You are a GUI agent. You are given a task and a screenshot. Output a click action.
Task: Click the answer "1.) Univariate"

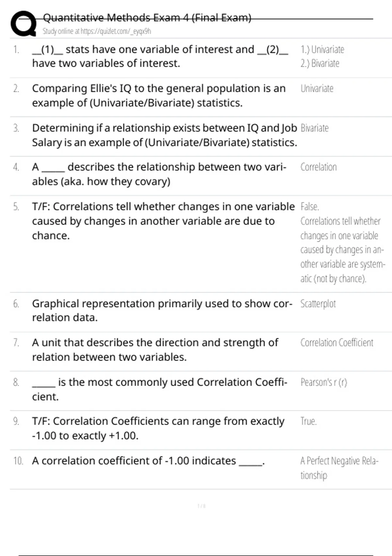pos(322,50)
